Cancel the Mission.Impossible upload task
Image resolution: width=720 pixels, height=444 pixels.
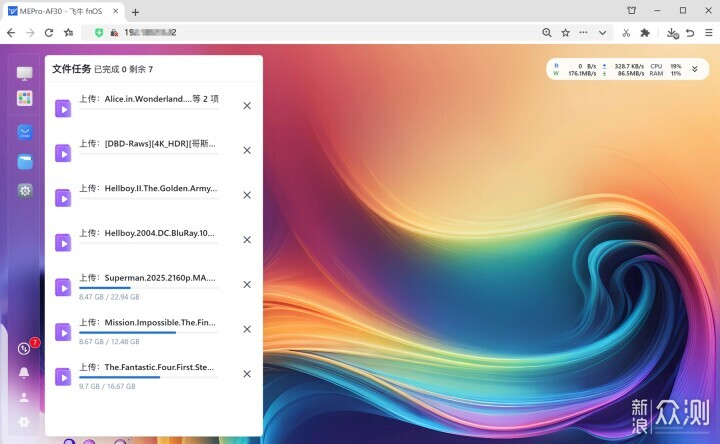[247, 329]
